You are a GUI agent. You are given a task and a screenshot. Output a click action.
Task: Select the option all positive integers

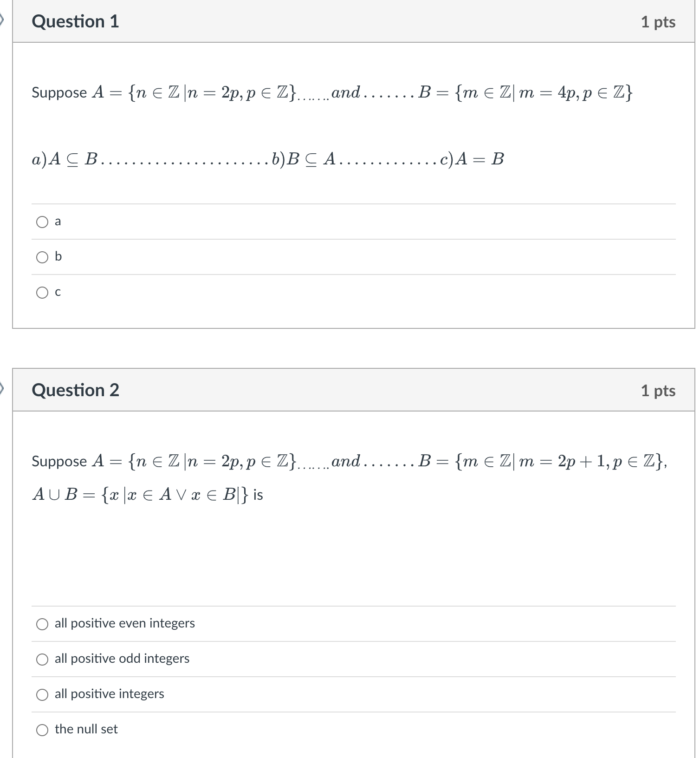42,694
